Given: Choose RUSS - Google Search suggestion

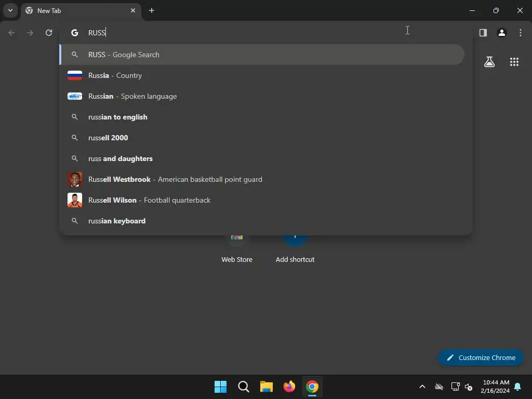Looking at the screenshot, I should [262, 55].
